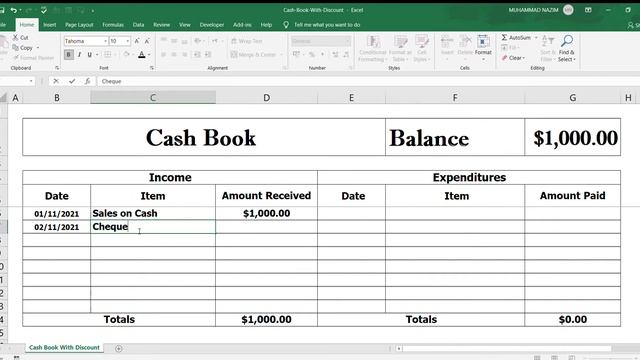
Task: Open the font size 10 dropdown
Action: [128, 41]
